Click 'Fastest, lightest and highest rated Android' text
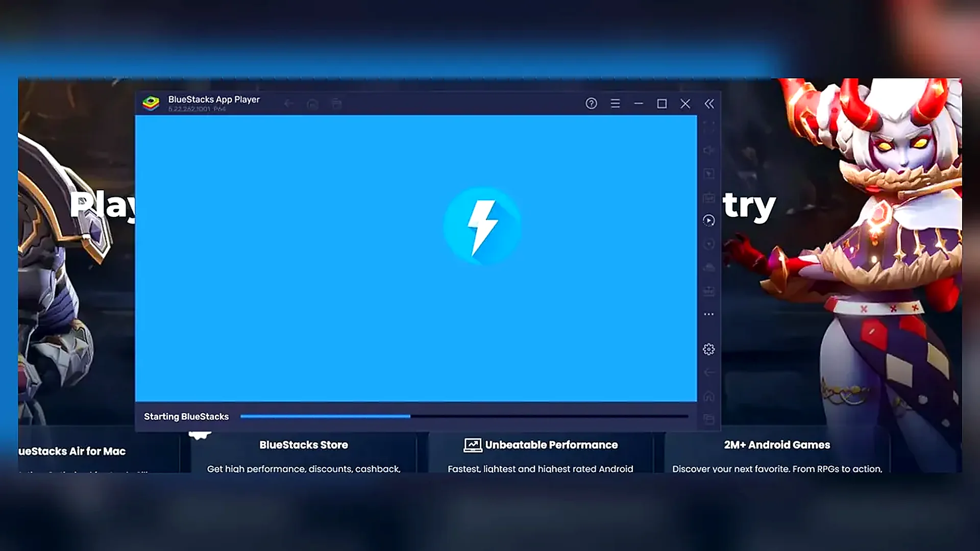 [541, 468]
